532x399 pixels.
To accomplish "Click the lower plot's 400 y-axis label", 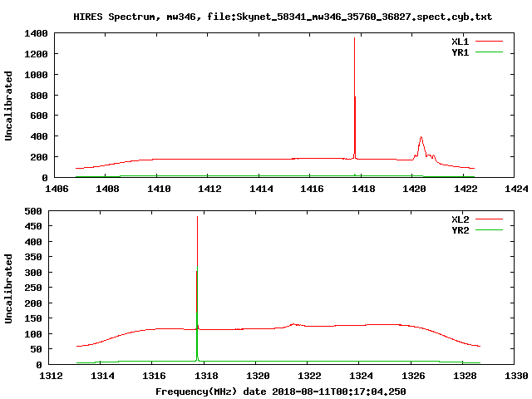I will click(x=33, y=242).
